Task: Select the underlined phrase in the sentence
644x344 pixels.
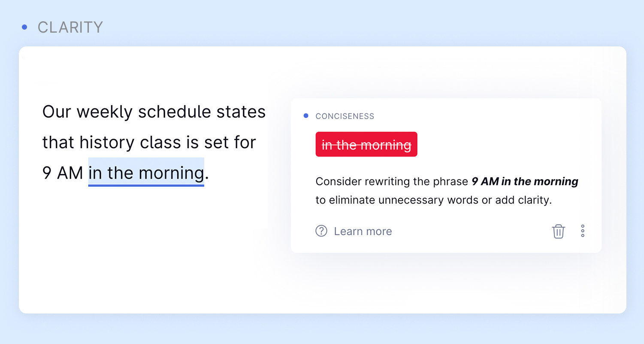Action: click(x=146, y=173)
